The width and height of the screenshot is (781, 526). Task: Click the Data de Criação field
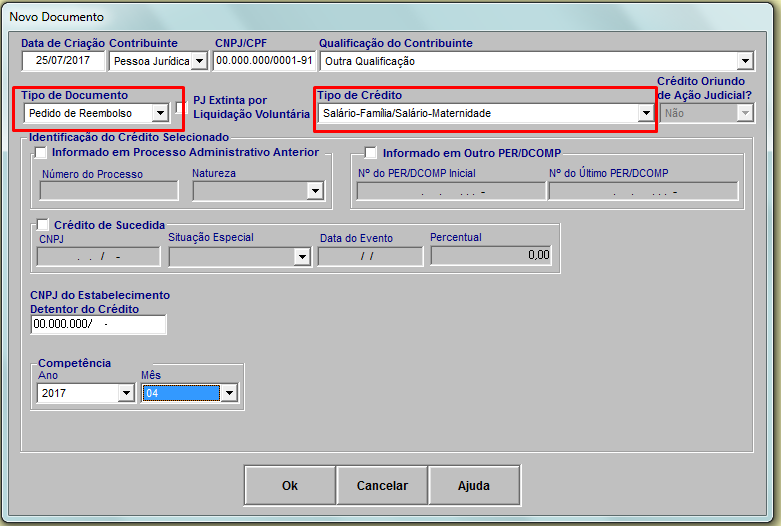click(x=63, y=61)
